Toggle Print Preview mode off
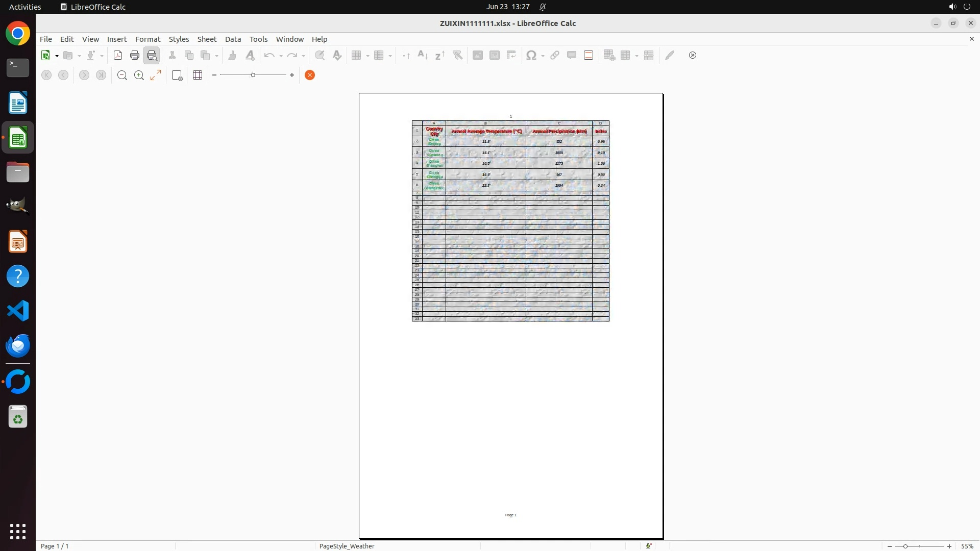The height and width of the screenshot is (551, 980). [x=152, y=55]
